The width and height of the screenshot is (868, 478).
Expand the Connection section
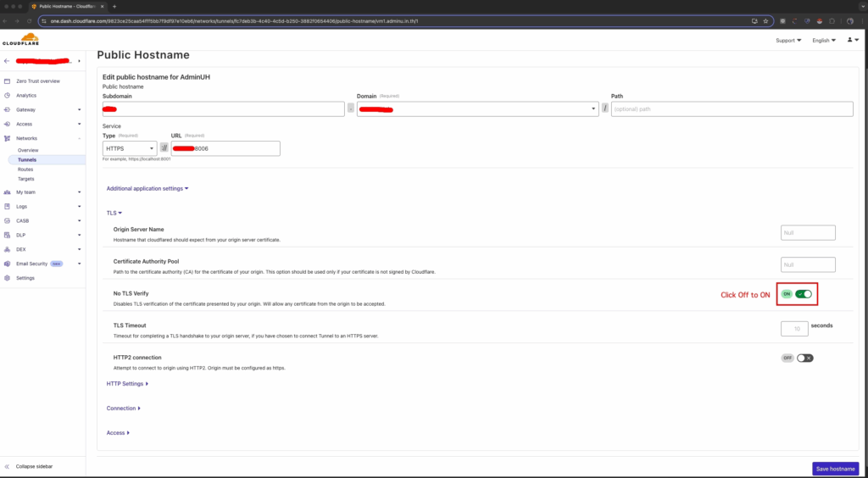124,409
